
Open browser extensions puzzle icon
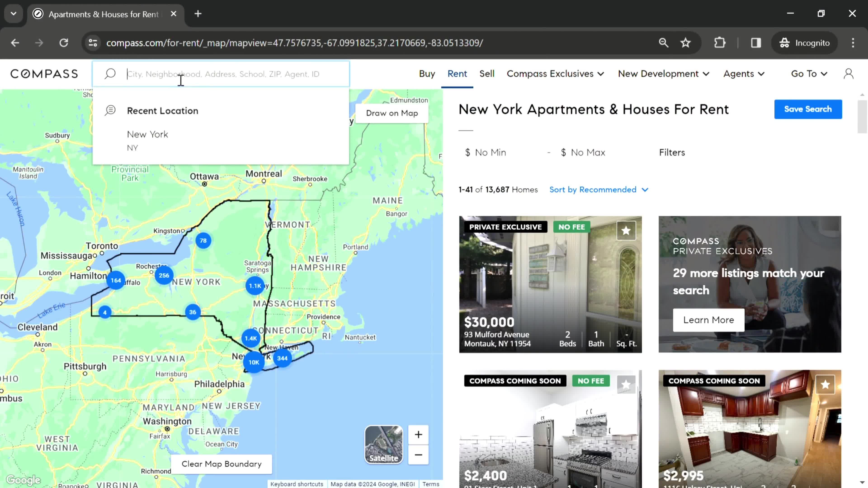click(719, 43)
